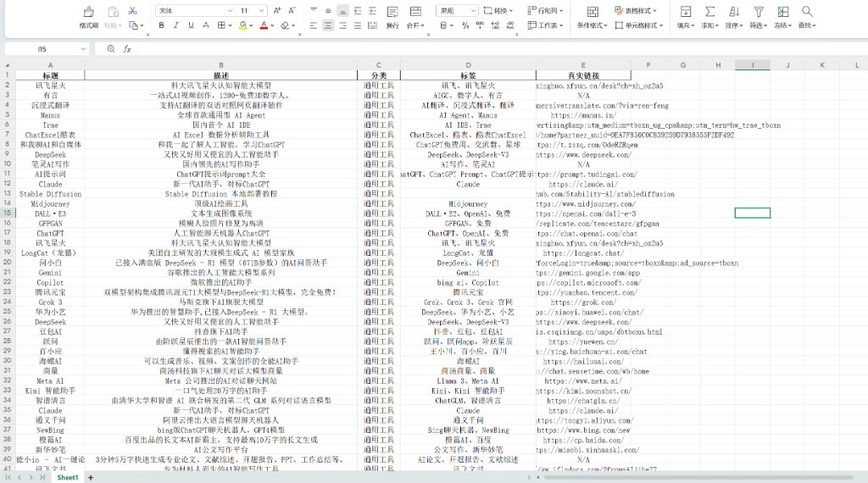Toggle bottom vertical alignment

point(343,10)
